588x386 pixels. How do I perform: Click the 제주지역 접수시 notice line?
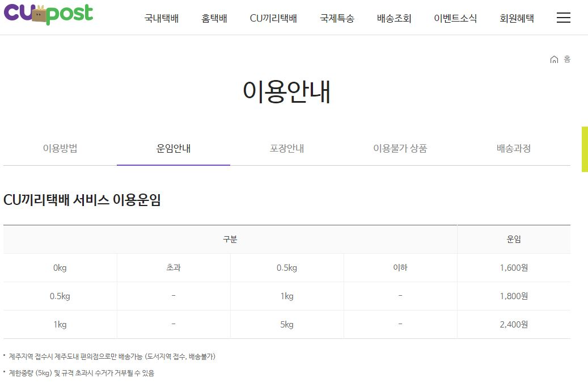coord(112,356)
